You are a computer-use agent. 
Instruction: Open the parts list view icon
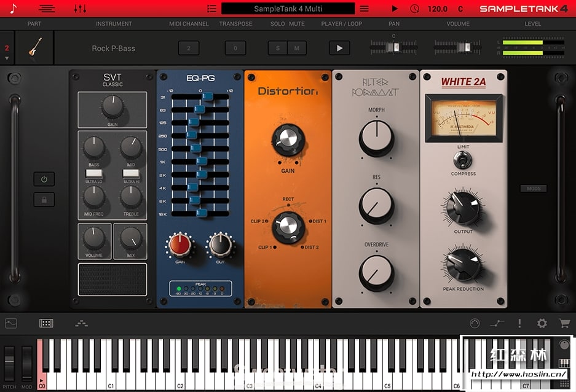[x=47, y=9]
